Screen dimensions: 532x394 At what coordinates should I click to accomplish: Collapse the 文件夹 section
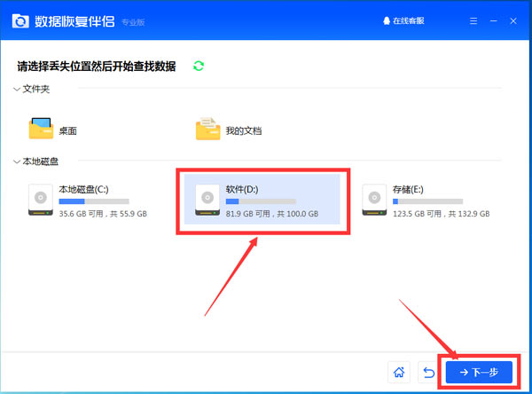click(x=17, y=90)
